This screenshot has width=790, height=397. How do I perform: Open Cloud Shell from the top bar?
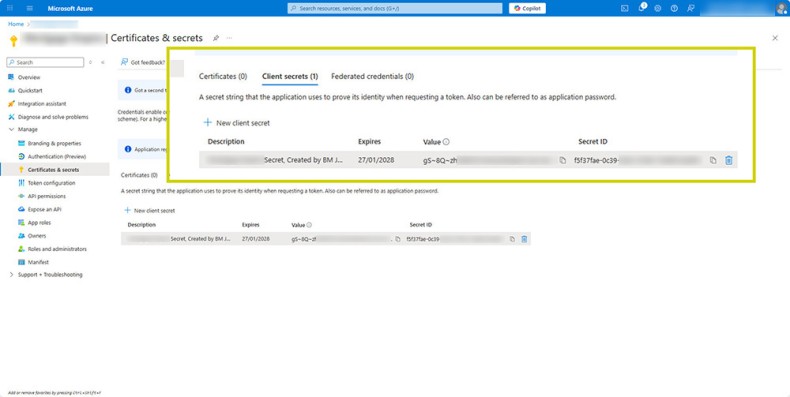[x=625, y=8]
